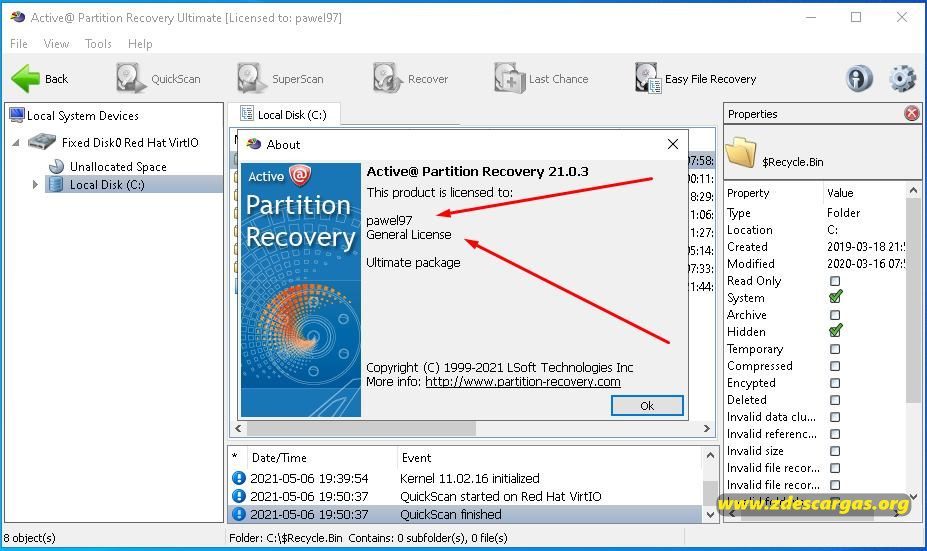This screenshot has height=551, width=927.
Task: Click the Properties vertical scrollbar thumb
Action: point(913,299)
